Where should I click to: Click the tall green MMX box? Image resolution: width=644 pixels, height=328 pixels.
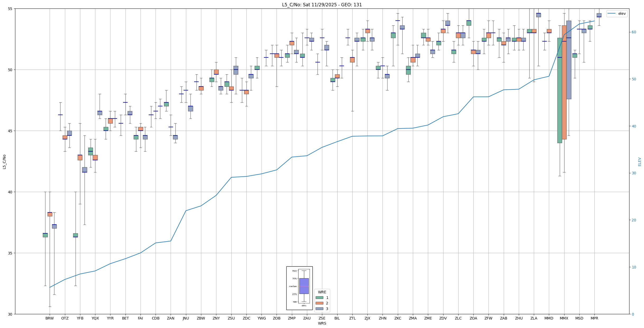[559, 90]
